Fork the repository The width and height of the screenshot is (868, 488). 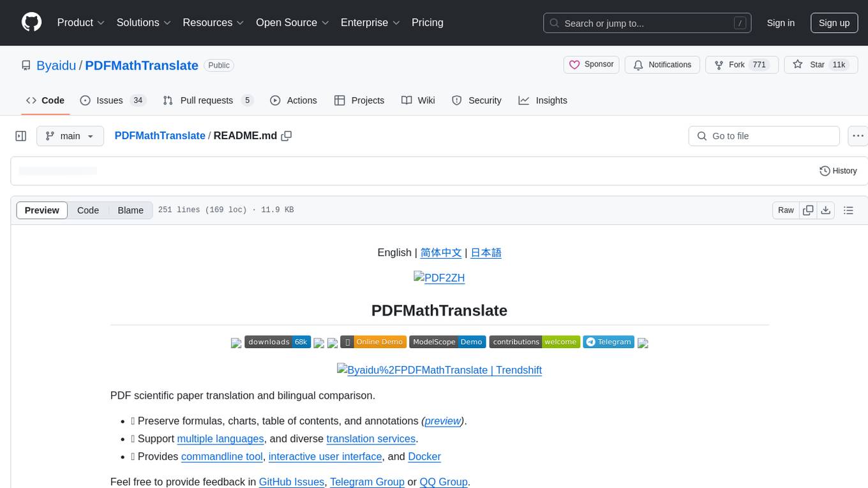click(x=742, y=65)
